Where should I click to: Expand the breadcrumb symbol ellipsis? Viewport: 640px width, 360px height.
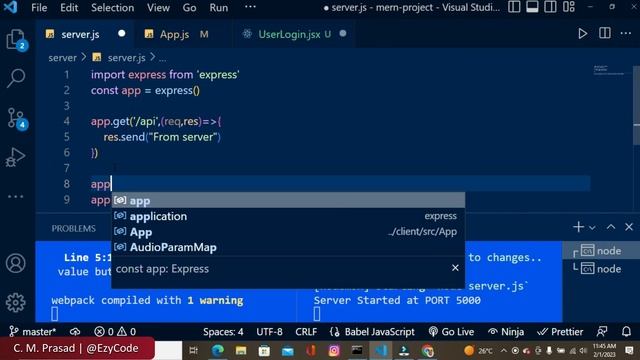[x=162, y=59]
